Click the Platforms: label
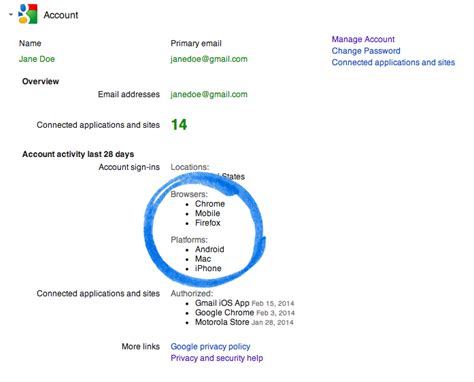 (189, 240)
